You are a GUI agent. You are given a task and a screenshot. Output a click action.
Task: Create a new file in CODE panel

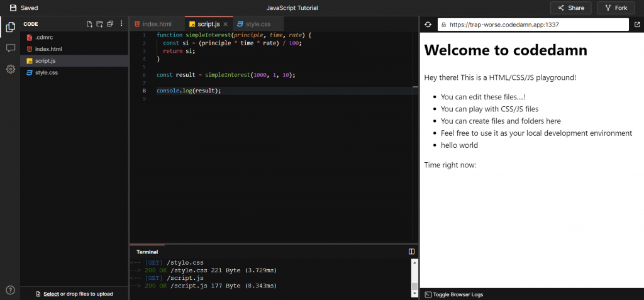click(x=89, y=25)
